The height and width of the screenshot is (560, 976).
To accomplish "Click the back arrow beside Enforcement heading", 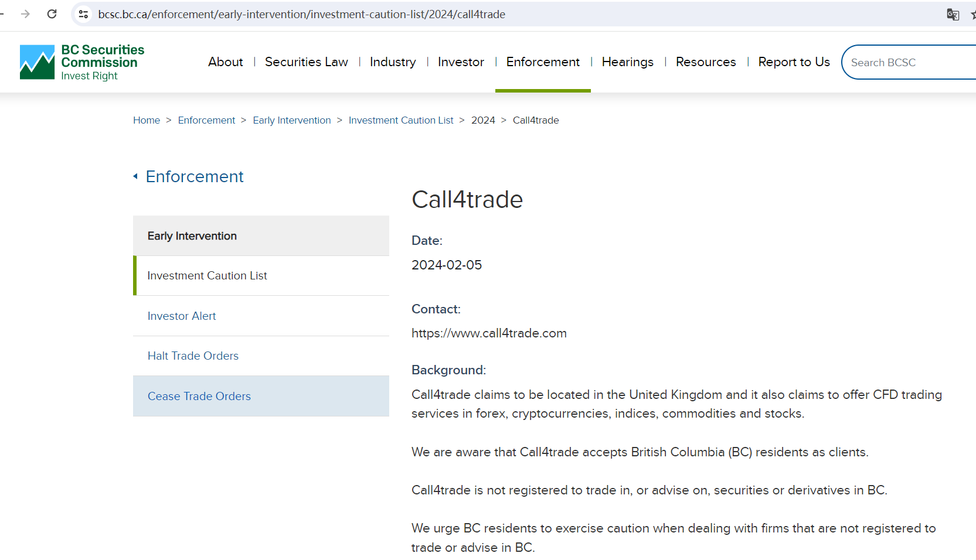I will pyautogui.click(x=135, y=176).
